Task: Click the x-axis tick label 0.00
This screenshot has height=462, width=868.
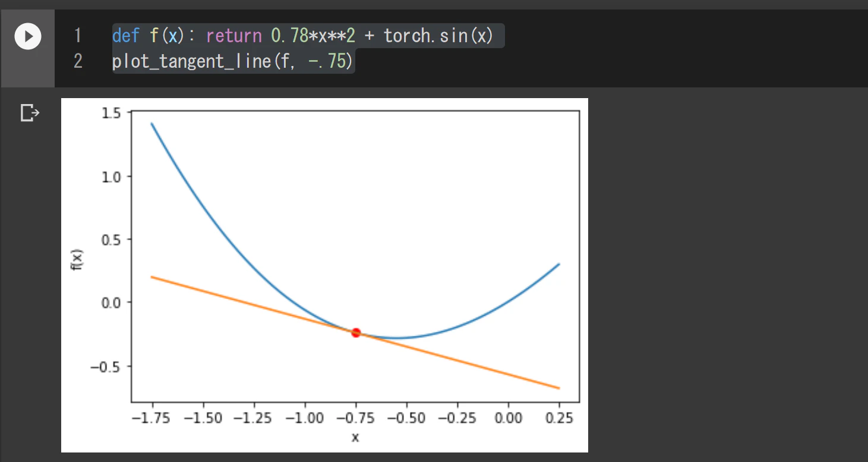Action: pyautogui.click(x=509, y=418)
